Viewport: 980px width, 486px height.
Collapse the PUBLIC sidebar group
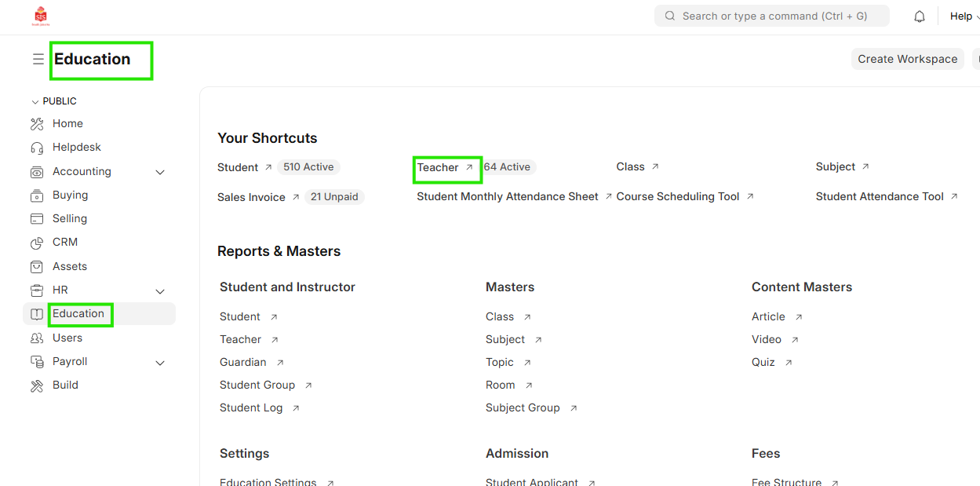tap(35, 101)
